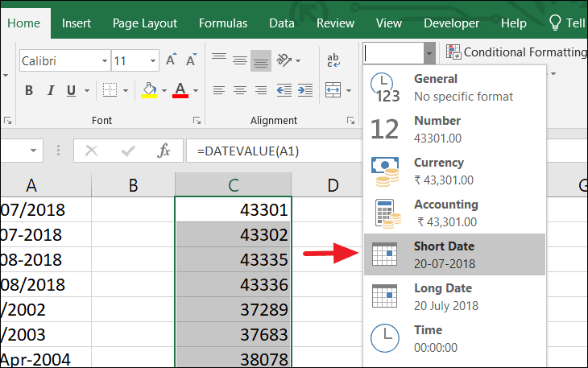Image resolution: width=588 pixels, height=368 pixels.
Task: Open the Calibri font name dropdown
Action: point(105,61)
